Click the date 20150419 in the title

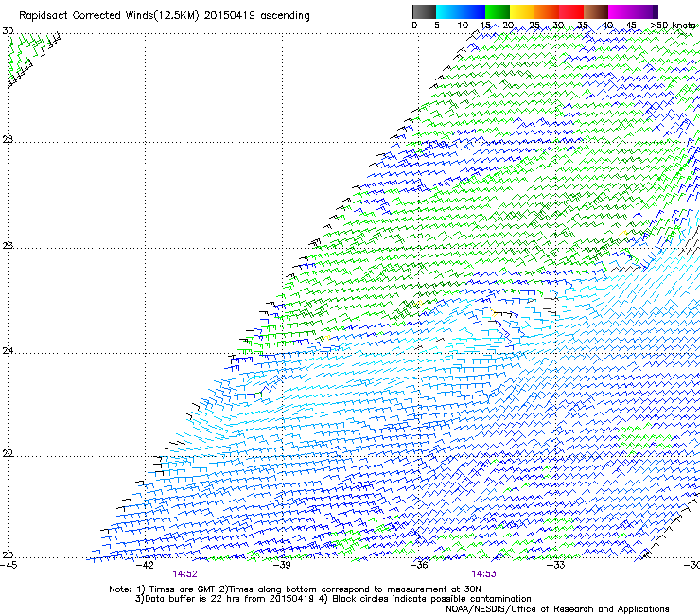click(x=229, y=15)
